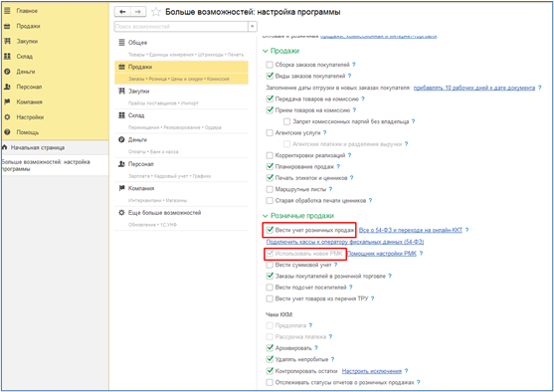Viewport: 554px width, 392px height.
Task: Enable Агентские услуги checkbox
Action: click(x=270, y=133)
